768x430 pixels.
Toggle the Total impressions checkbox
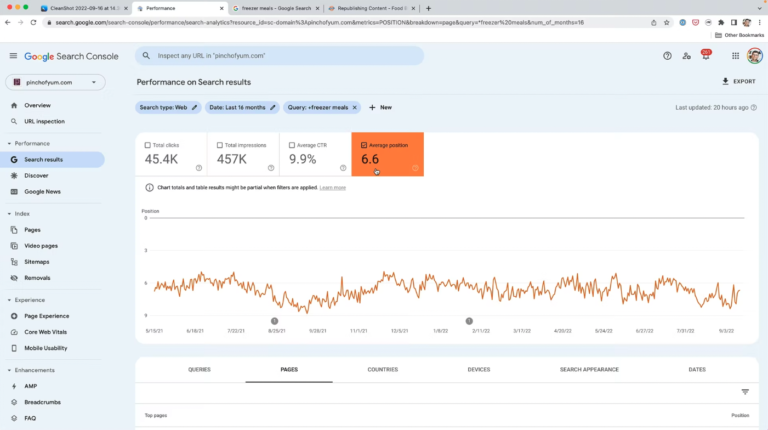[219, 145]
